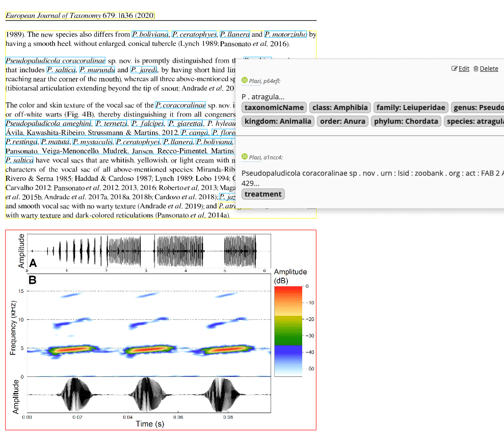This screenshot has width=504, height=436.
Task: Click the spectrogram panel B in the figure
Action: coord(148,326)
